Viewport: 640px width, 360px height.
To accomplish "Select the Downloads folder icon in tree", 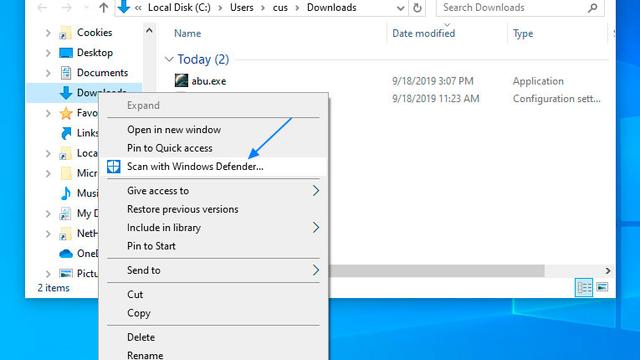I will point(66,93).
